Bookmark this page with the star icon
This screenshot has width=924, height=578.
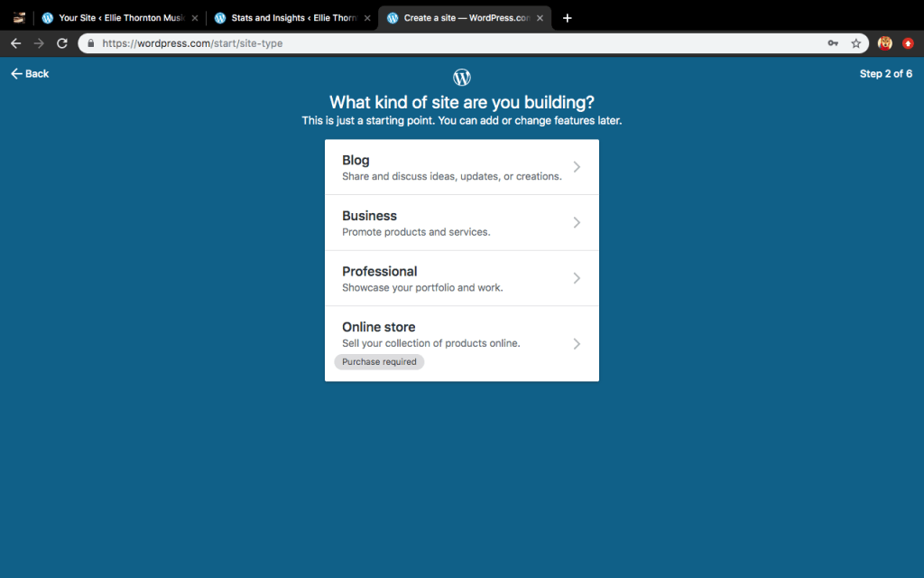pyautogui.click(x=856, y=43)
